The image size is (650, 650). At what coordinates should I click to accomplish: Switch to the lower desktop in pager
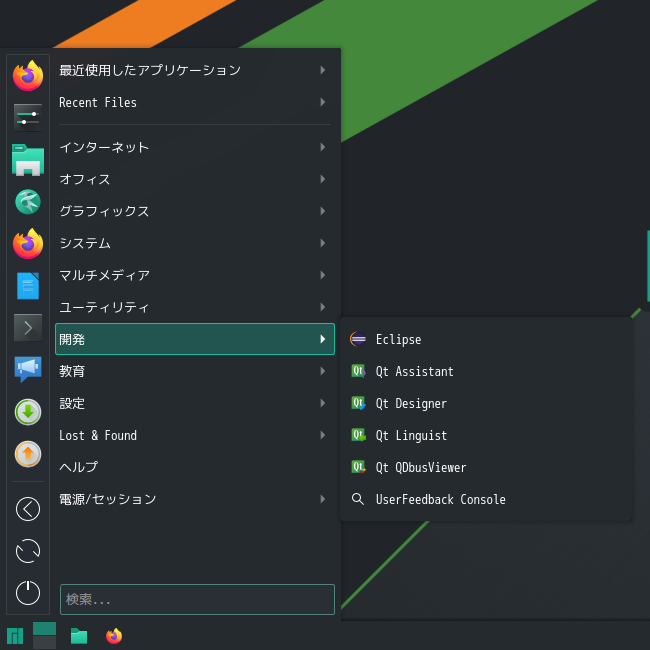[44, 643]
